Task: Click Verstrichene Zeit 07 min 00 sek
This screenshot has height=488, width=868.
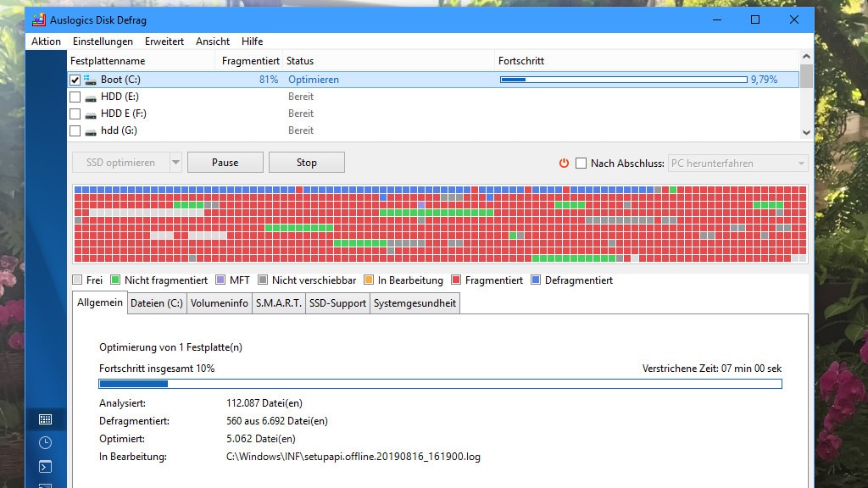Action: point(712,369)
